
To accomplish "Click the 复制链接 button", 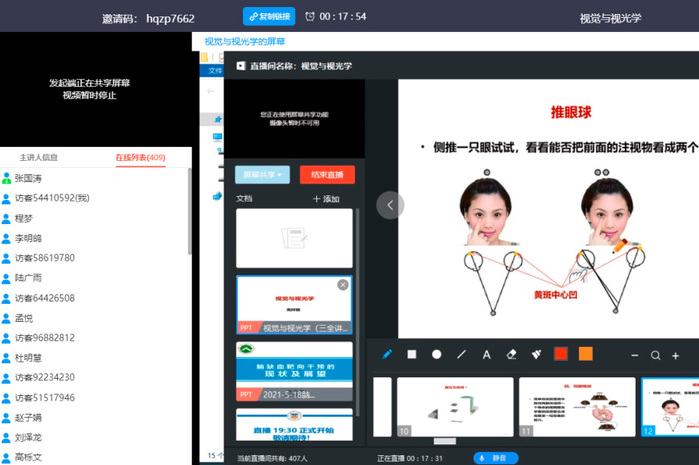I will [269, 16].
